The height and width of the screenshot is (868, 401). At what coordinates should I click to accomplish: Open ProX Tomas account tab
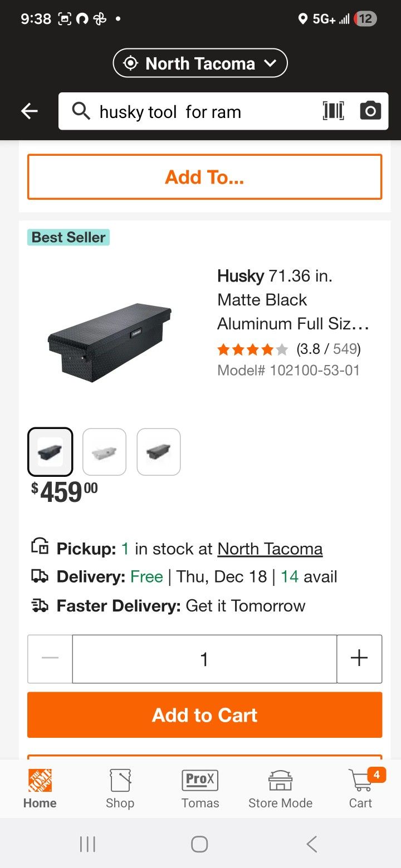pos(200,788)
